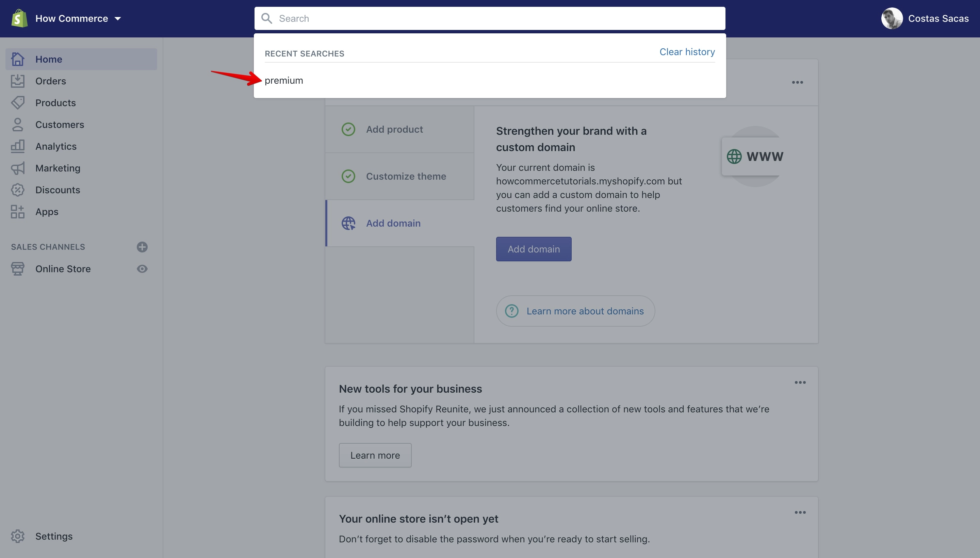Screen dimensions: 980x558
Task: Select Customize theme step
Action: point(399,176)
